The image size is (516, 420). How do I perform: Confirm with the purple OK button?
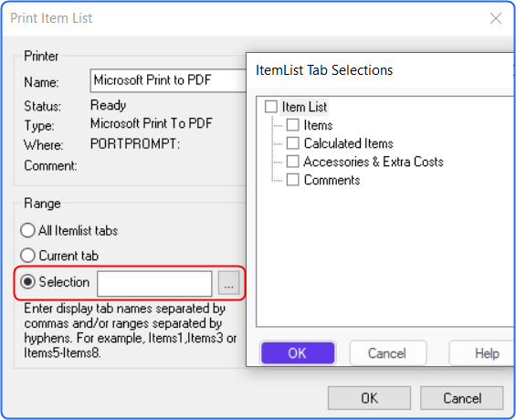coord(298,353)
